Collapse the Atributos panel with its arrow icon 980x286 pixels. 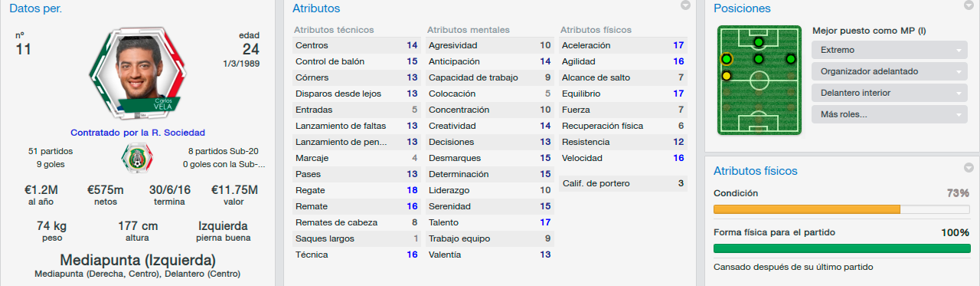click(685, 5)
